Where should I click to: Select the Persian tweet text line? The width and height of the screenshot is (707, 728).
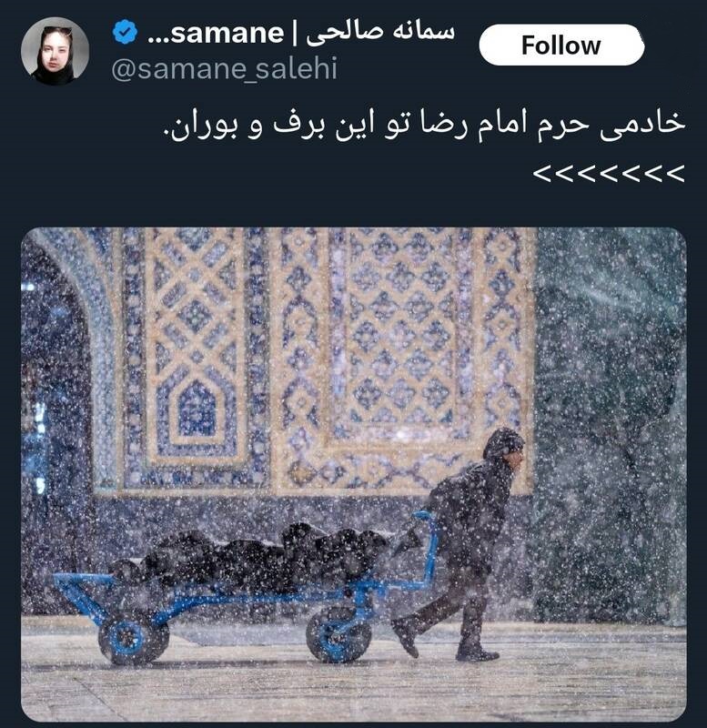click(x=424, y=125)
